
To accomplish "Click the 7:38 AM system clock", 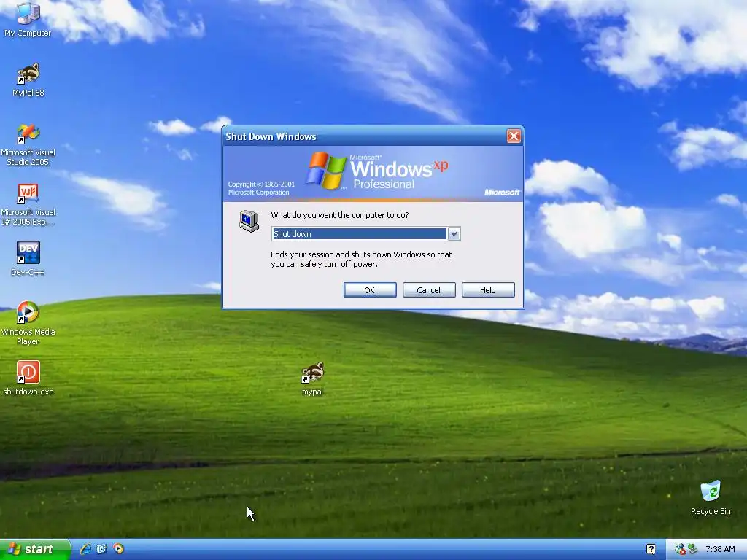I will (720, 549).
